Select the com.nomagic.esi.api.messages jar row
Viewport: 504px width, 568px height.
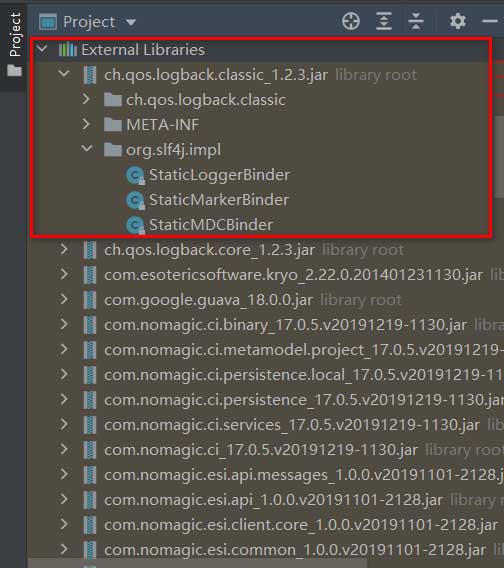[266, 475]
